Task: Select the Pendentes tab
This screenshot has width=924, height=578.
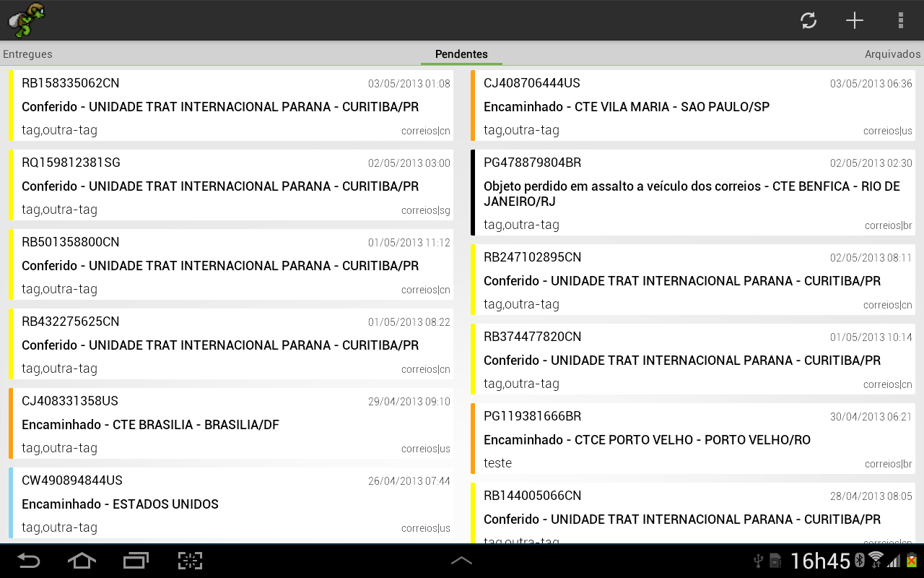Action: [461, 54]
